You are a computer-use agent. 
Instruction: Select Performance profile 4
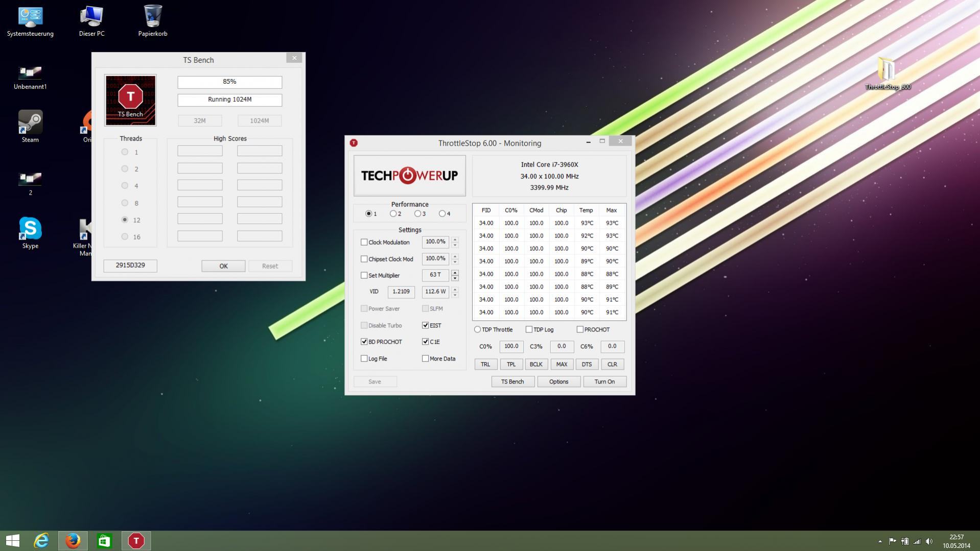click(x=442, y=213)
